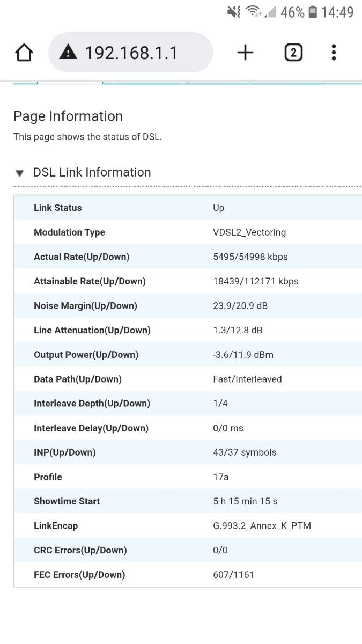Viewport: 362px width, 644px height.
Task: Tap the battery status icon
Action: click(x=313, y=12)
